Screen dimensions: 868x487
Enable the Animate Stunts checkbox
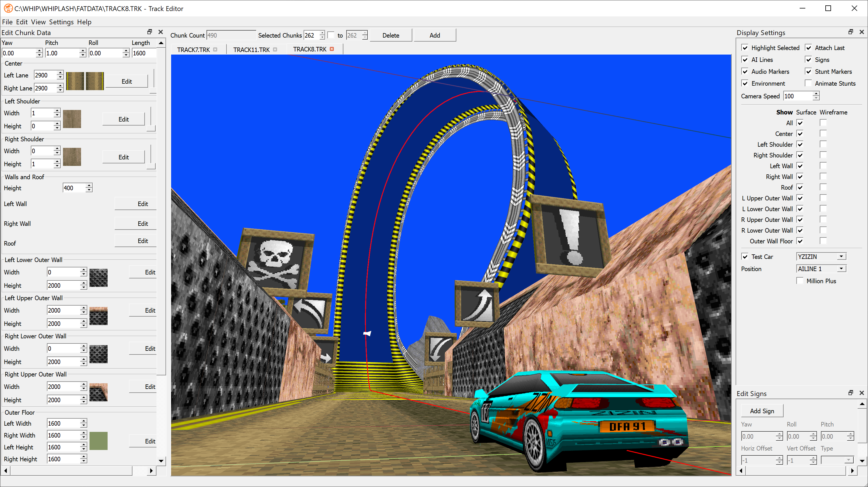[x=808, y=83]
